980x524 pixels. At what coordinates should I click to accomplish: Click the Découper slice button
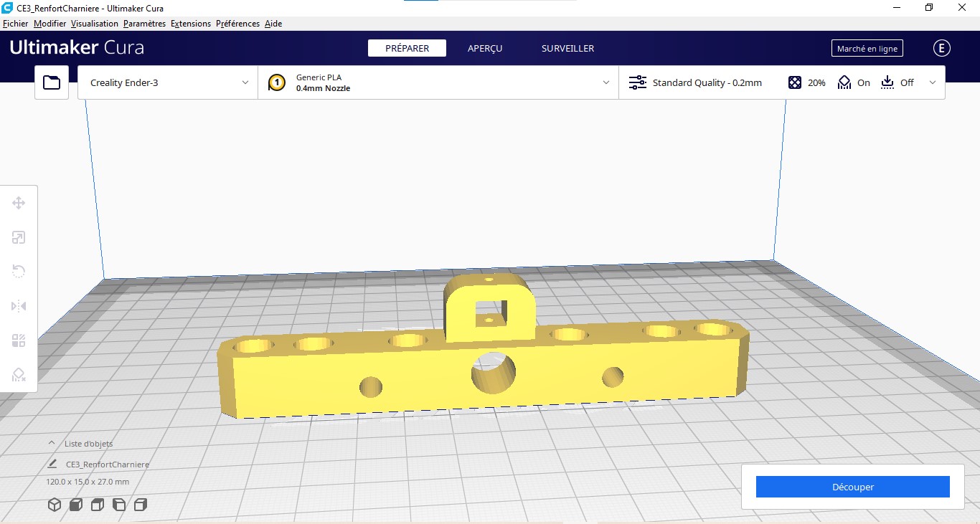[x=852, y=487]
